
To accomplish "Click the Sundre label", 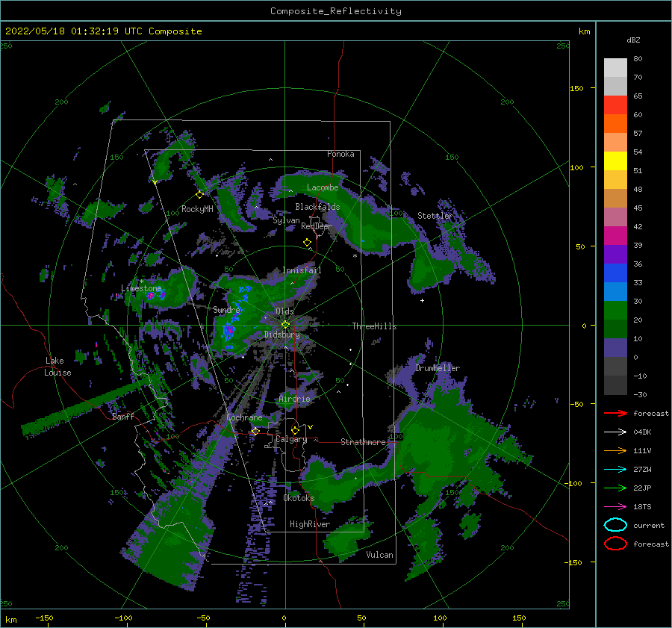I will point(227,309).
